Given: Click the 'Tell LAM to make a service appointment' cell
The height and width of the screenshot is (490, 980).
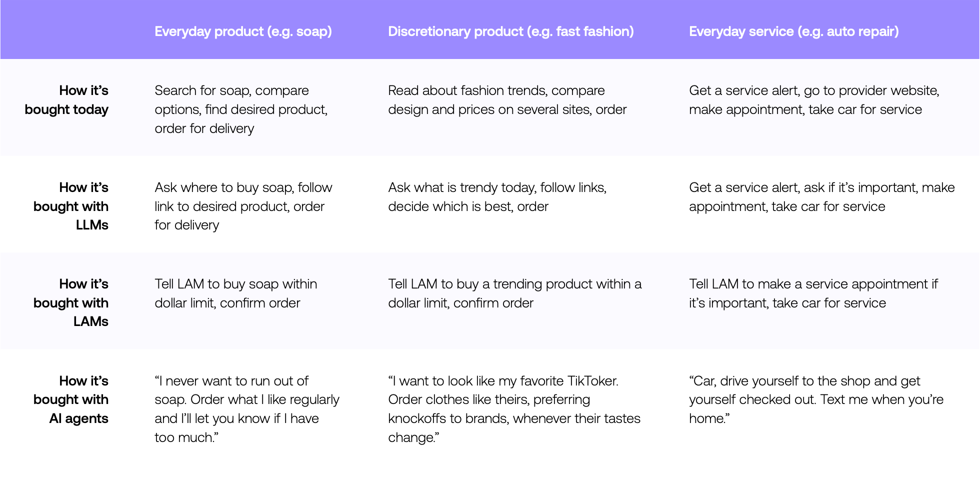Looking at the screenshot, I should [x=813, y=293].
